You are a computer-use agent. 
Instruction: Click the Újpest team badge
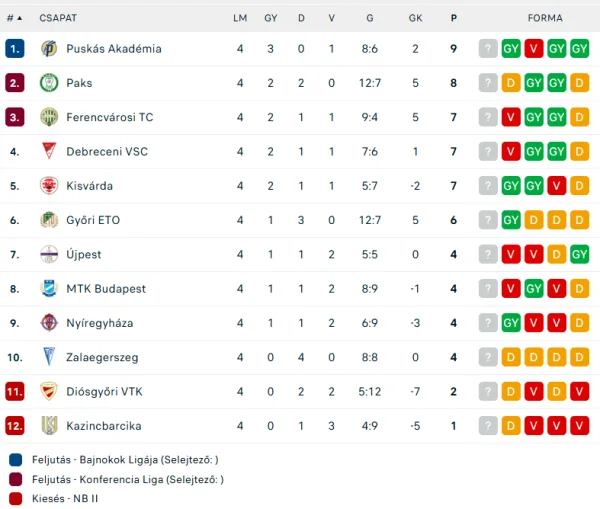[x=48, y=254]
